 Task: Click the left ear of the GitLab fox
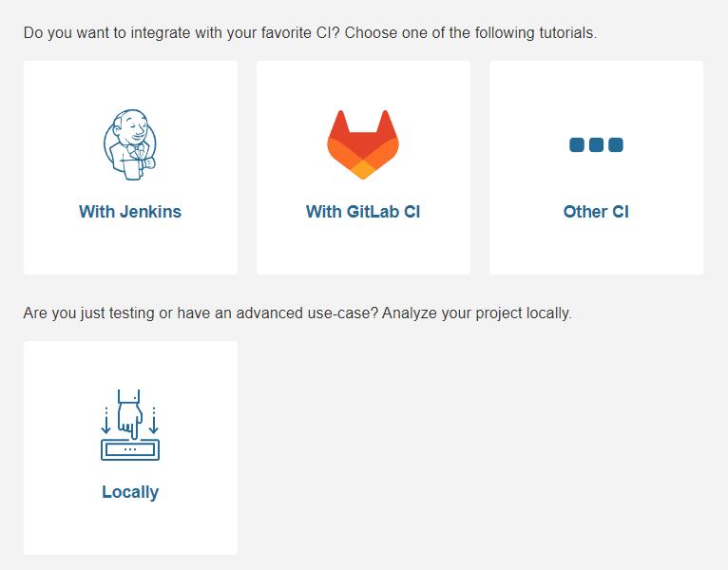click(x=340, y=122)
